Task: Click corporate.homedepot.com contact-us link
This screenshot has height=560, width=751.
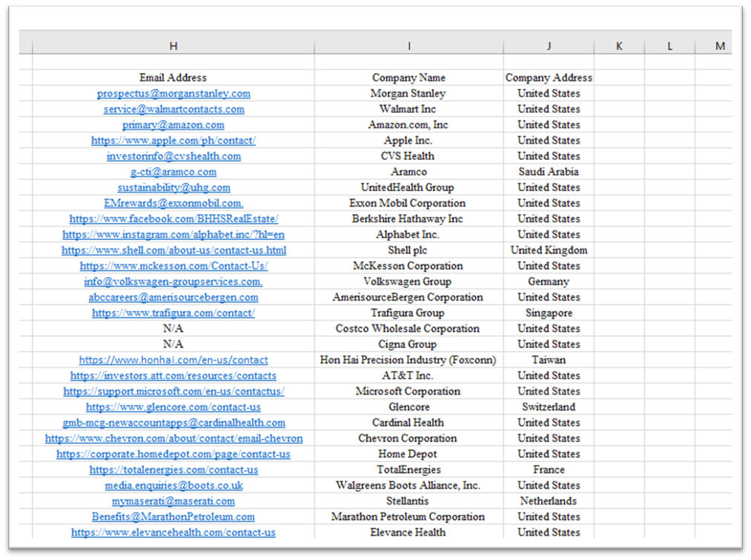Action: (x=173, y=454)
